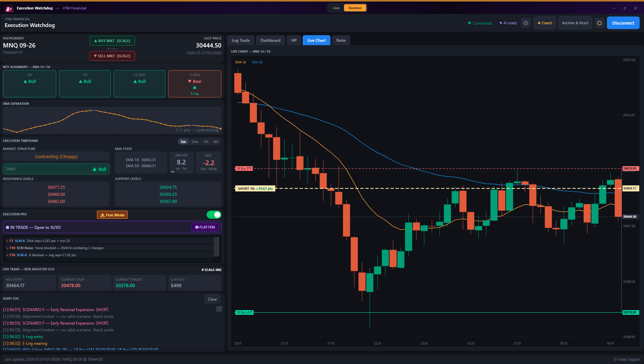This screenshot has height=364, width=644.
Task: Click the E-Lng nearing alert line
Action: pos(25,343)
